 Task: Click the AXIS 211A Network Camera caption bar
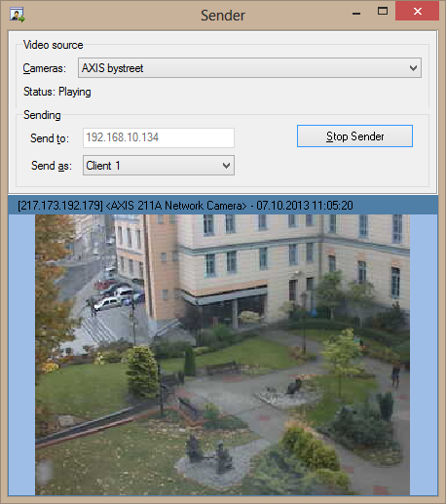(x=223, y=206)
